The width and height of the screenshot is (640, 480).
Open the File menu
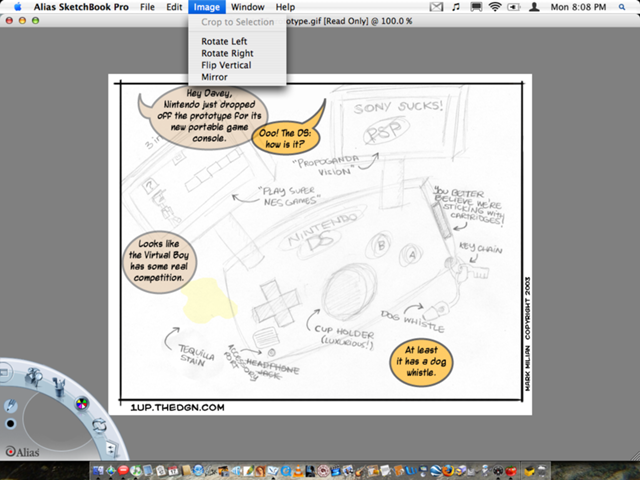tap(147, 7)
